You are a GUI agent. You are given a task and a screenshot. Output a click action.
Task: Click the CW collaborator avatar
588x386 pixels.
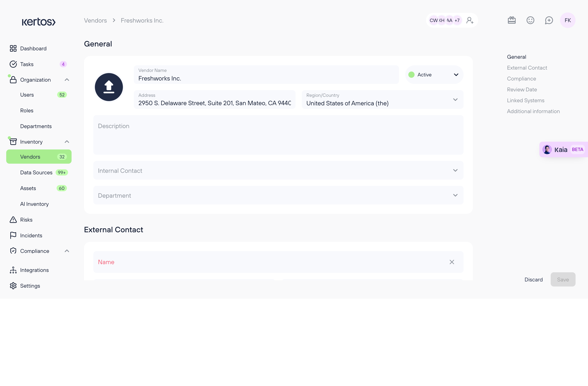433,20
